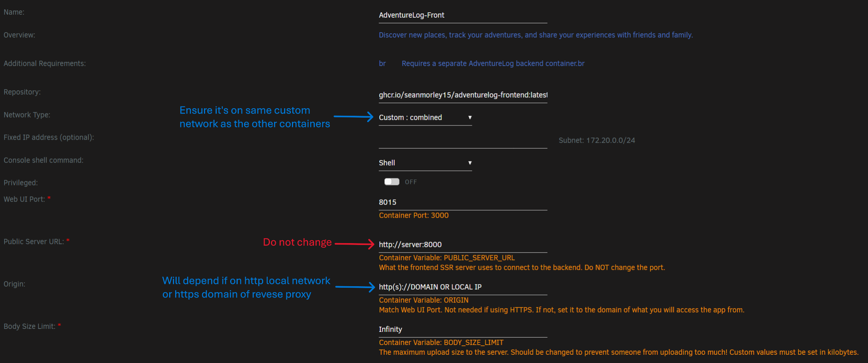Image resolution: width=868 pixels, height=363 pixels.
Task: Open the Network Type dropdown
Action: [x=424, y=118]
